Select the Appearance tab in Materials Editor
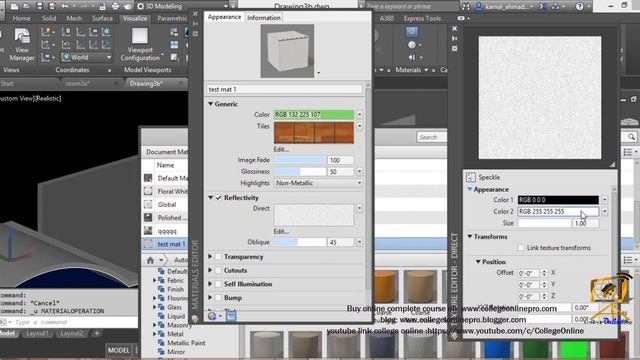Image resolution: width=640 pixels, height=360 pixels. click(224, 17)
